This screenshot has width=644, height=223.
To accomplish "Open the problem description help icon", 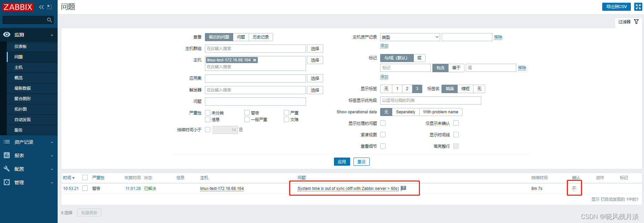I will pos(403,188).
